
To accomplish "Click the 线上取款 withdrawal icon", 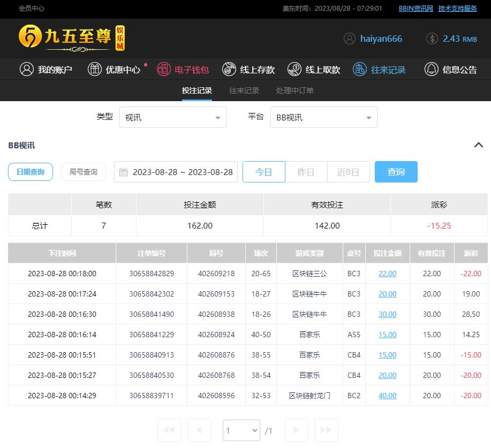I will [294, 69].
